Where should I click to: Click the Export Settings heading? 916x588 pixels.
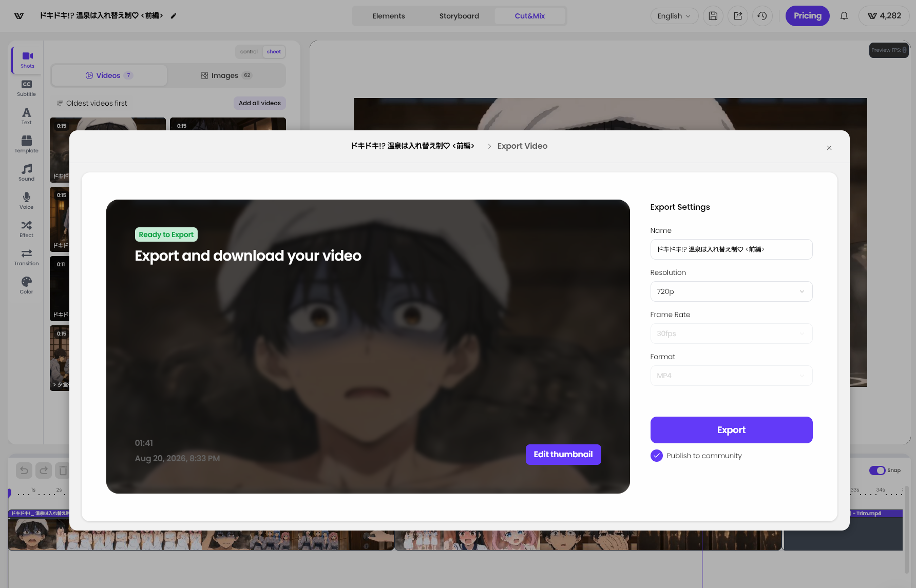pyautogui.click(x=680, y=207)
